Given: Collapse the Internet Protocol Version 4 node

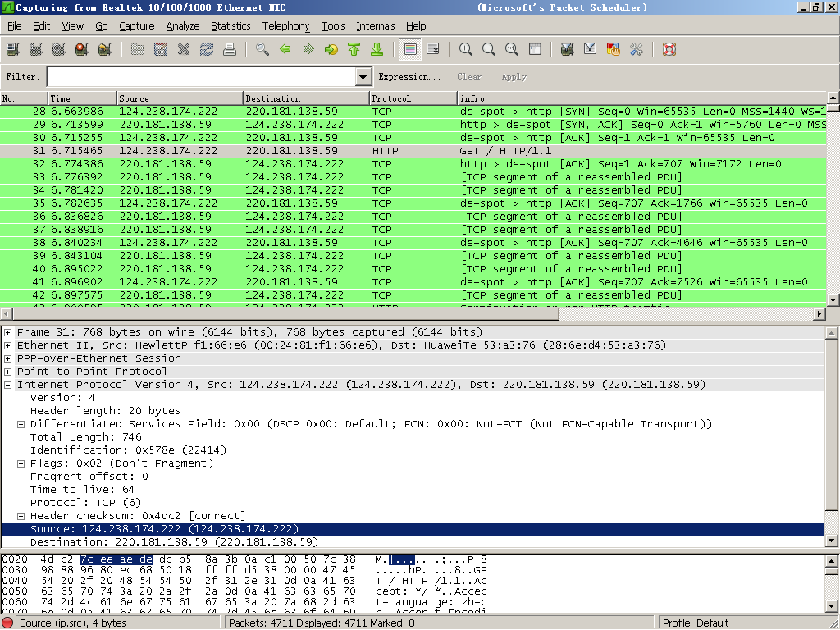Looking at the screenshot, I should pos(7,385).
